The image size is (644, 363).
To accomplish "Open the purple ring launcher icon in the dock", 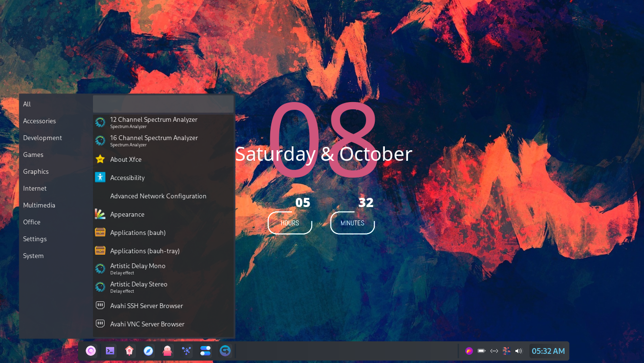I will click(91, 351).
